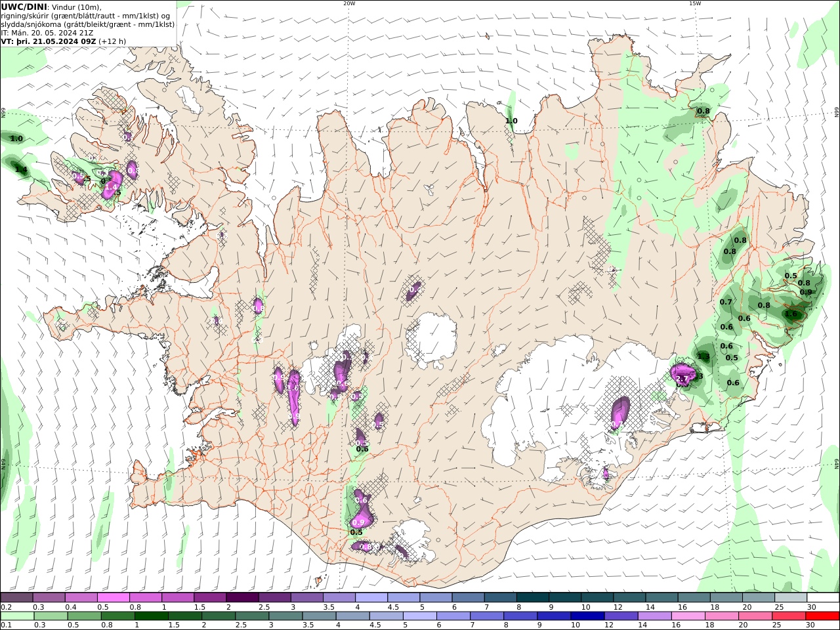Click the bright red swatch at 30, lower legend

(x=822, y=616)
